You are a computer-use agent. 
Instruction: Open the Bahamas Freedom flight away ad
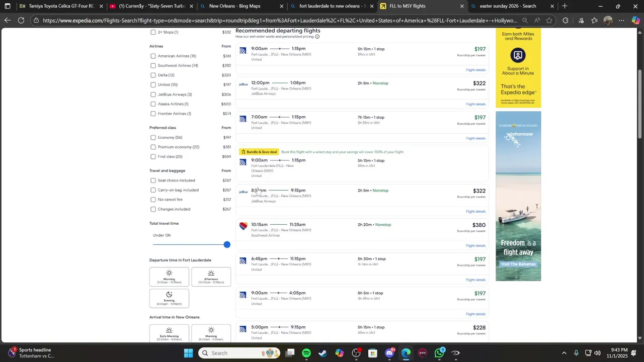coord(518,196)
